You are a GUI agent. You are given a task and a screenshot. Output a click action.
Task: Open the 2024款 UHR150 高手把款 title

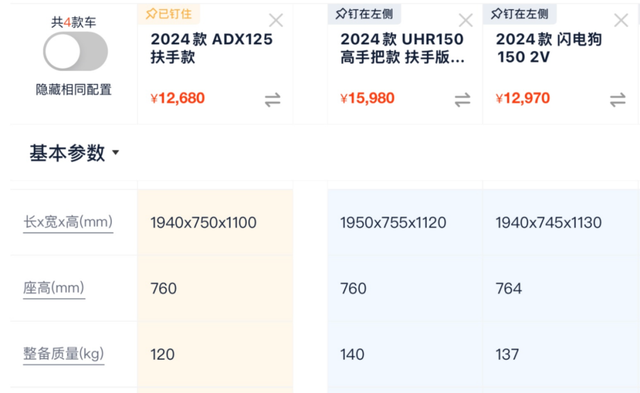[402, 48]
